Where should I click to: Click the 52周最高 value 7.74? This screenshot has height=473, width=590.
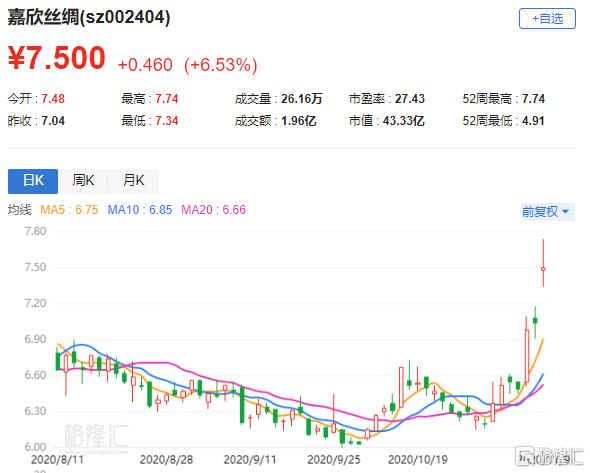point(533,99)
